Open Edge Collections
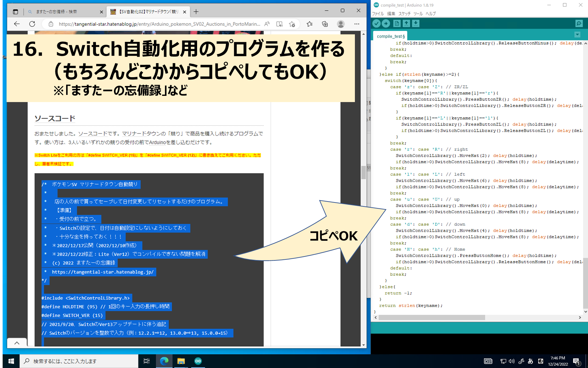 pos(325,24)
